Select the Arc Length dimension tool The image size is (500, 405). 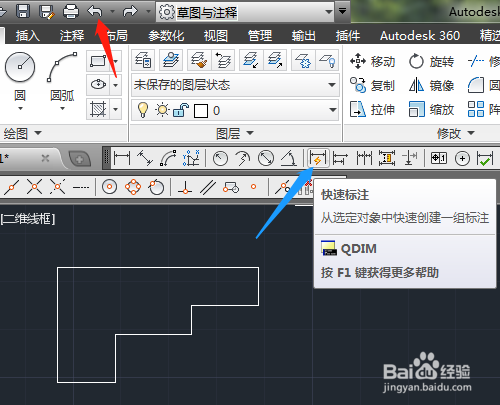click(168, 158)
